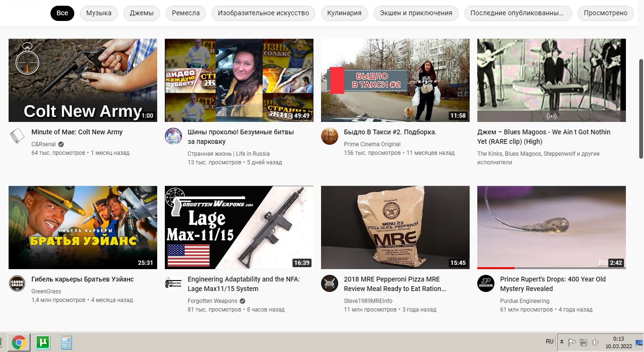Filter by Экшен и приключения chip
Screen dimensions: 644x352
pos(416,13)
